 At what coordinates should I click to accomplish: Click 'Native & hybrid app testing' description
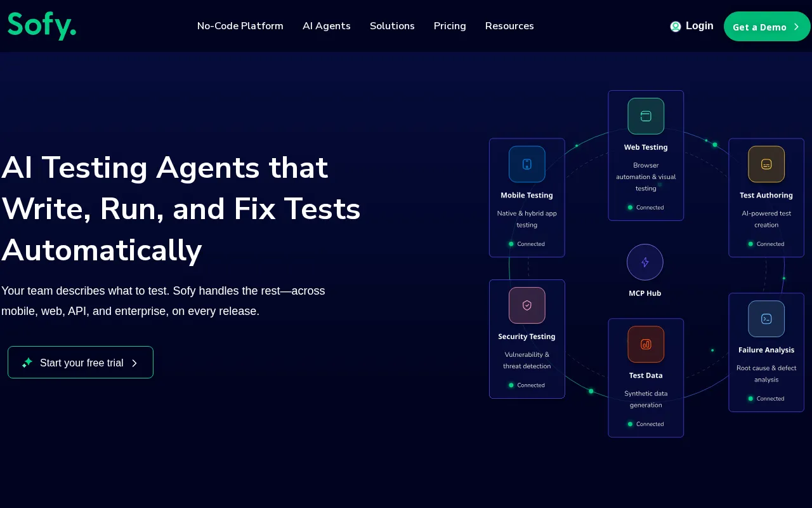pyautogui.click(x=527, y=219)
